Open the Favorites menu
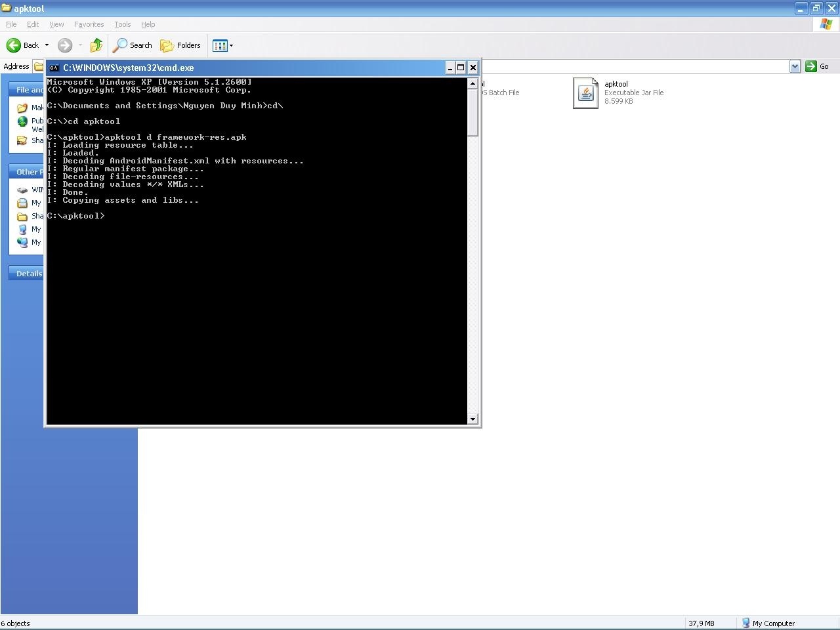The image size is (840, 630). pos(89,24)
